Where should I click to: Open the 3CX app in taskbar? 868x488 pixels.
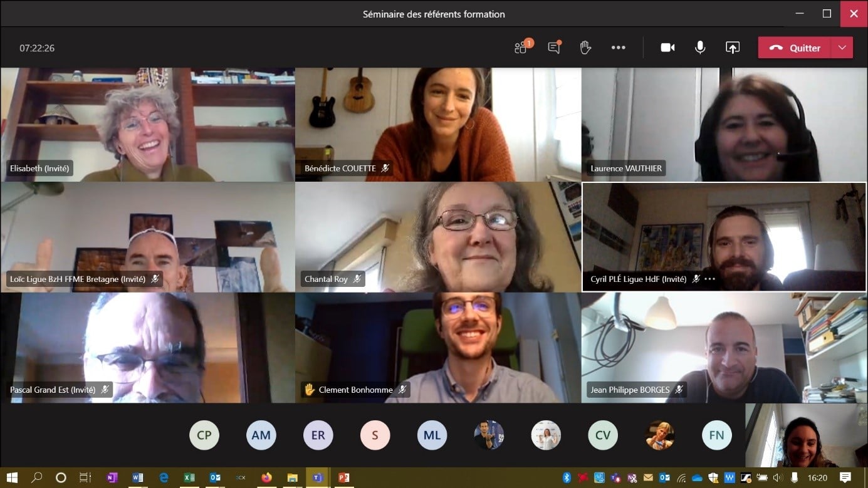[241, 477]
